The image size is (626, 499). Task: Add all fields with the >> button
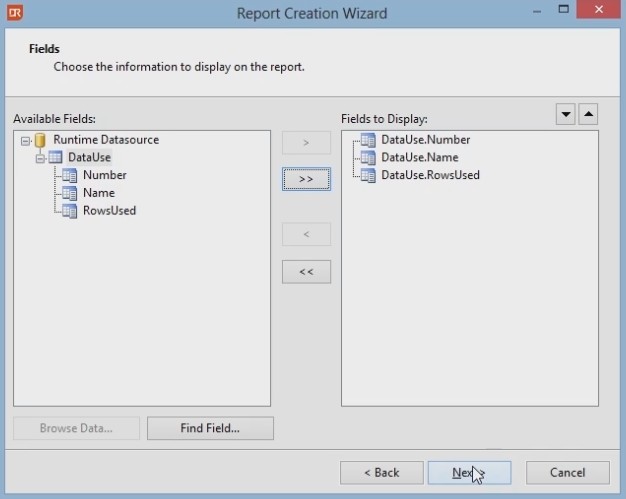[x=306, y=179]
